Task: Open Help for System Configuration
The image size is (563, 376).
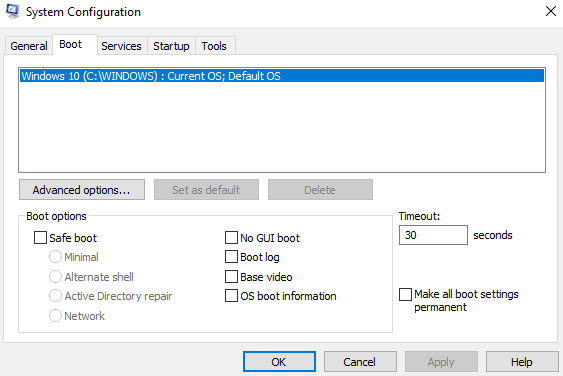Action: pyautogui.click(x=522, y=362)
